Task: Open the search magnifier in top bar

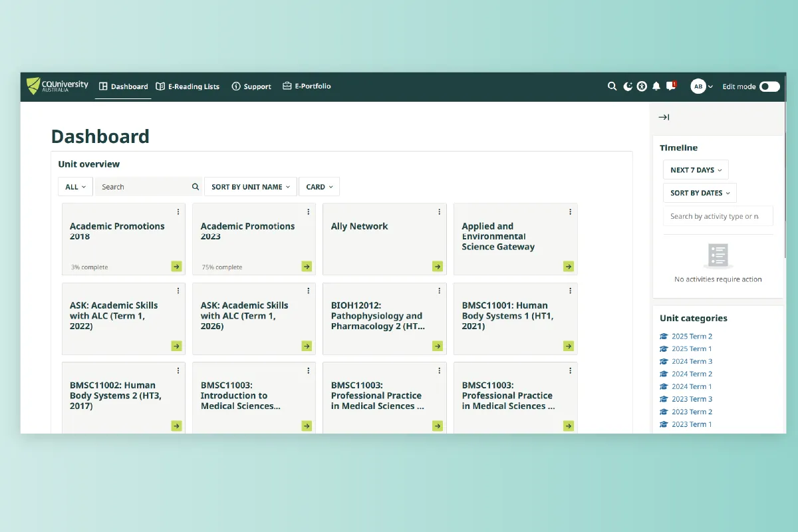Action: (612, 86)
